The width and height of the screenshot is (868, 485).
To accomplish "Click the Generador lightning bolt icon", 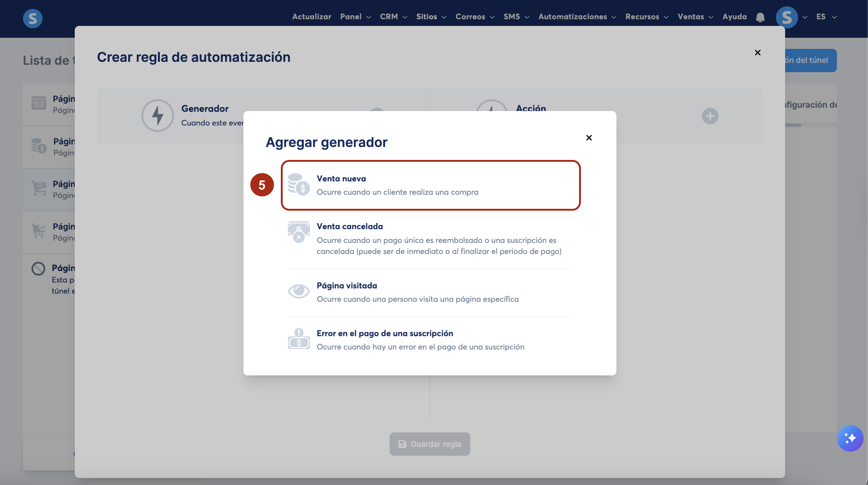I will pos(158,116).
